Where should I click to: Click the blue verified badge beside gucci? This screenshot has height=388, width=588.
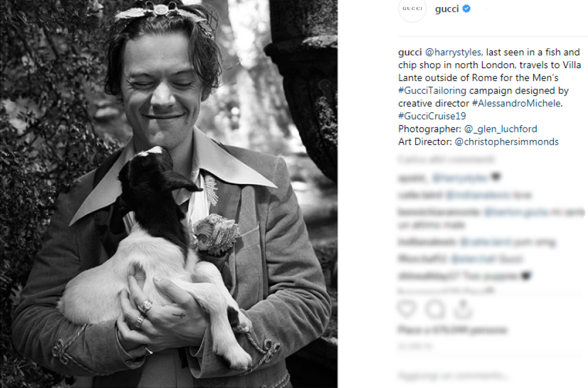(466, 9)
